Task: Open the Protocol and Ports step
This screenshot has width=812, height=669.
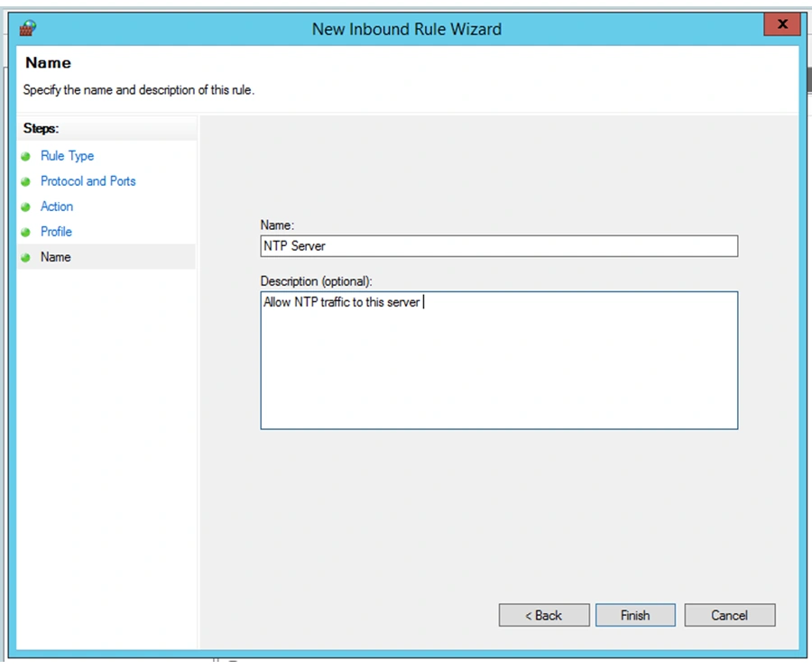Action: coord(88,181)
